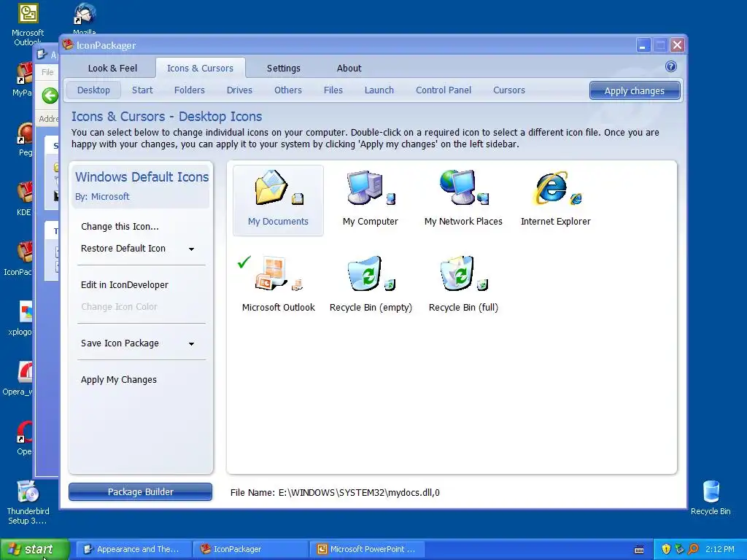Select the Microsoft Outlook desktop shortcut

[28, 24]
